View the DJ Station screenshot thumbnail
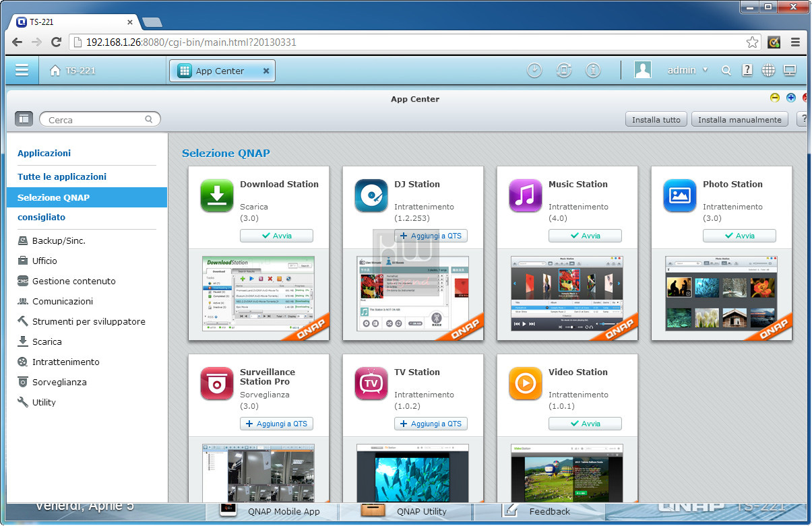The image size is (812, 526). click(413, 294)
